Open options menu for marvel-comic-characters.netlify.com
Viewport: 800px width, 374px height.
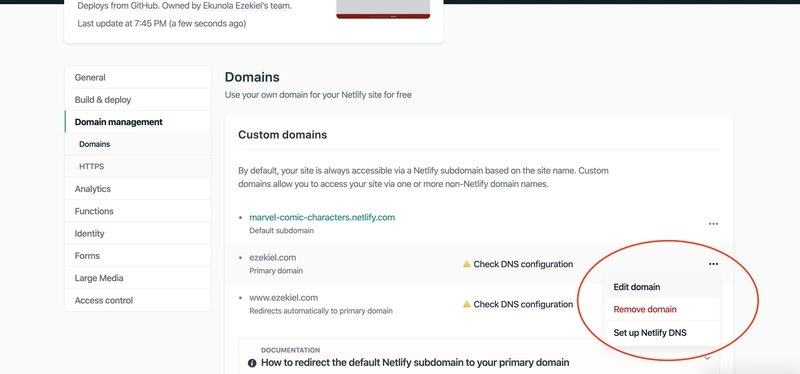[713, 224]
